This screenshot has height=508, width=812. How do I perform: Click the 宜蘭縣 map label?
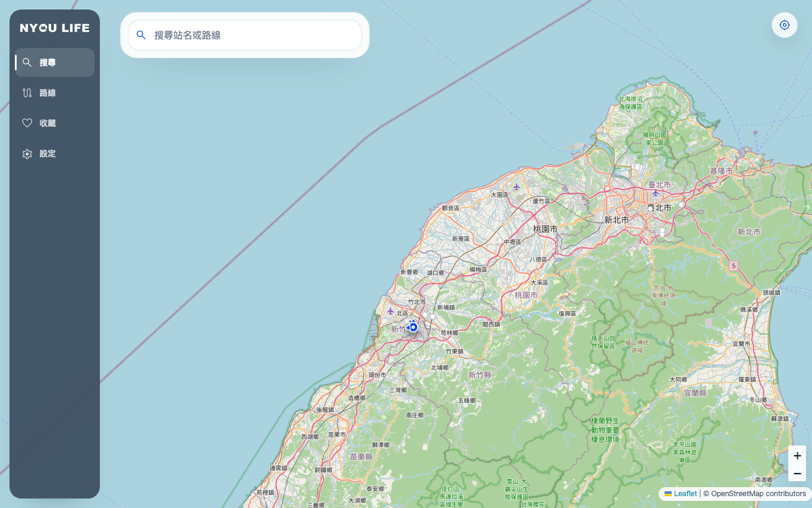(x=695, y=393)
